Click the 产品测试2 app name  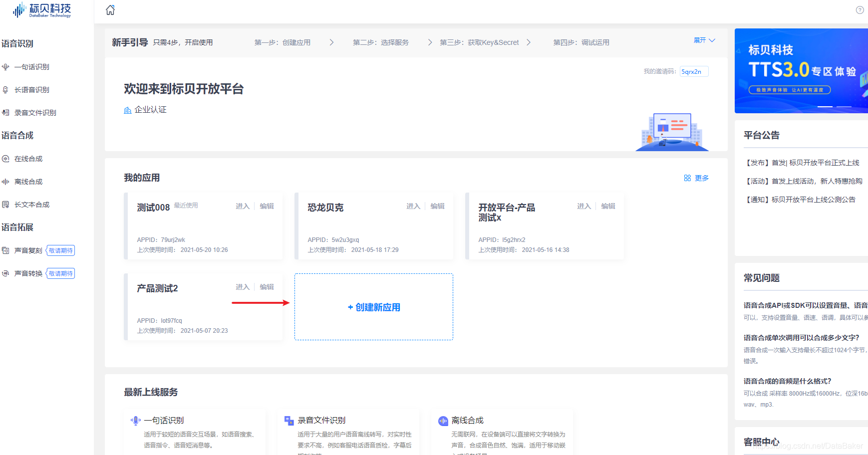[157, 288]
